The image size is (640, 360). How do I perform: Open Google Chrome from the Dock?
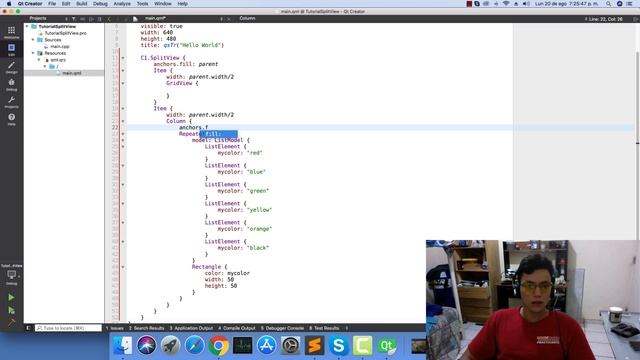[218, 346]
